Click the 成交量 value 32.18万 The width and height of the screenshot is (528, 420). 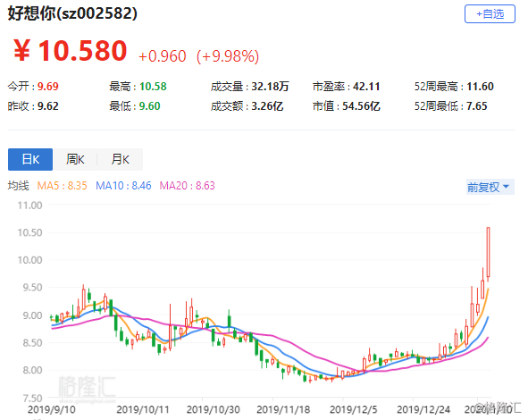[270, 87]
